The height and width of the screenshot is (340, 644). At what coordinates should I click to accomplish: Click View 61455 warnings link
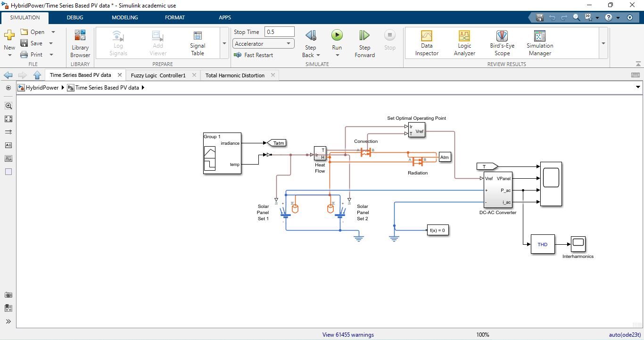point(348,335)
